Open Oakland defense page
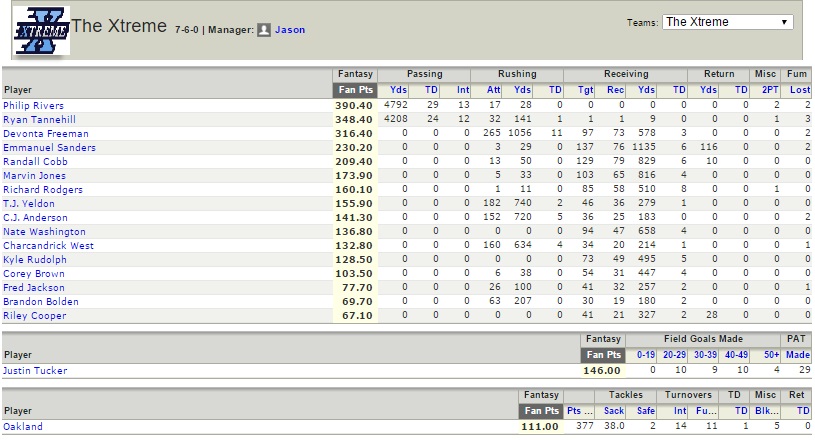This screenshot has width=815, height=440. 23,426
